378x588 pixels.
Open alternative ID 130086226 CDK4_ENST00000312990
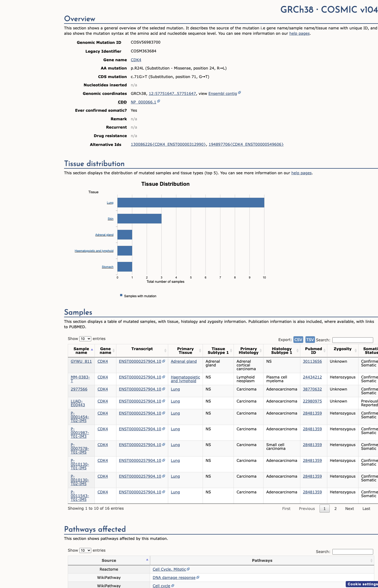168,144
